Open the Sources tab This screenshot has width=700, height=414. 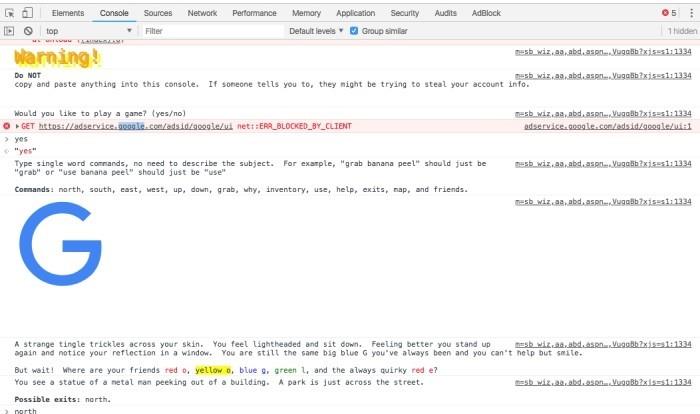pos(158,13)
